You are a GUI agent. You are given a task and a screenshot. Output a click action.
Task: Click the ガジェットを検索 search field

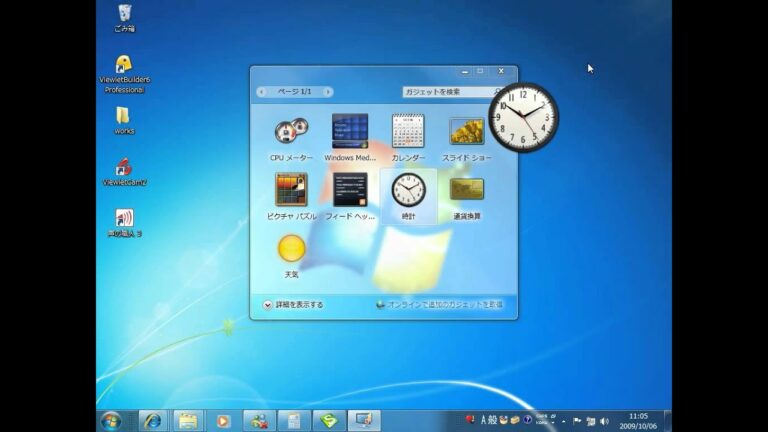coord(448,92)
